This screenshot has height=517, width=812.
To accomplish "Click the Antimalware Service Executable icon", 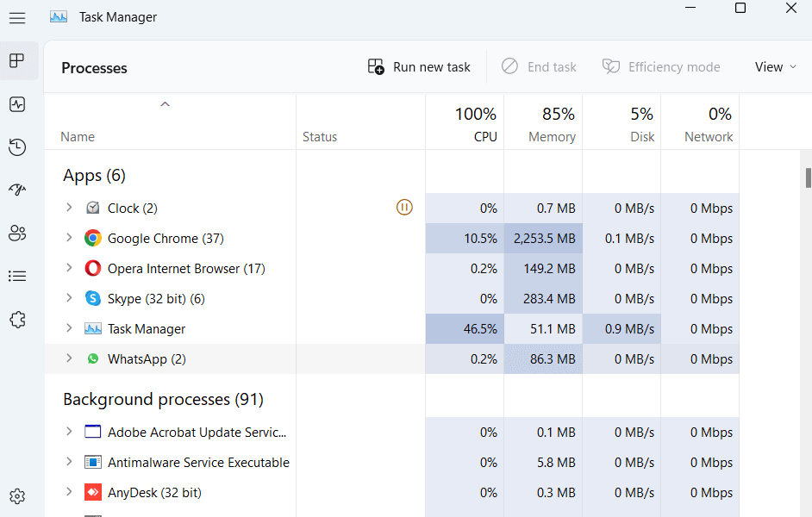I will (93, 462).
